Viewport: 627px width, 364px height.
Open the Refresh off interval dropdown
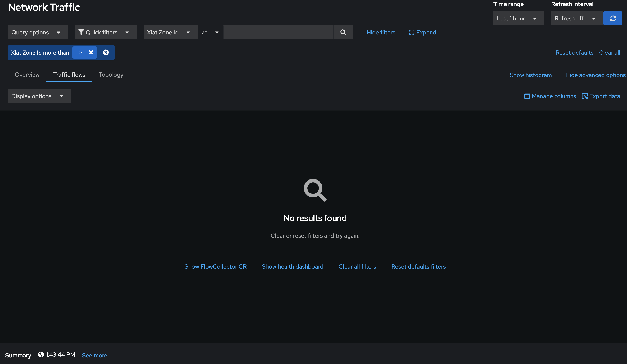[577, 18]
